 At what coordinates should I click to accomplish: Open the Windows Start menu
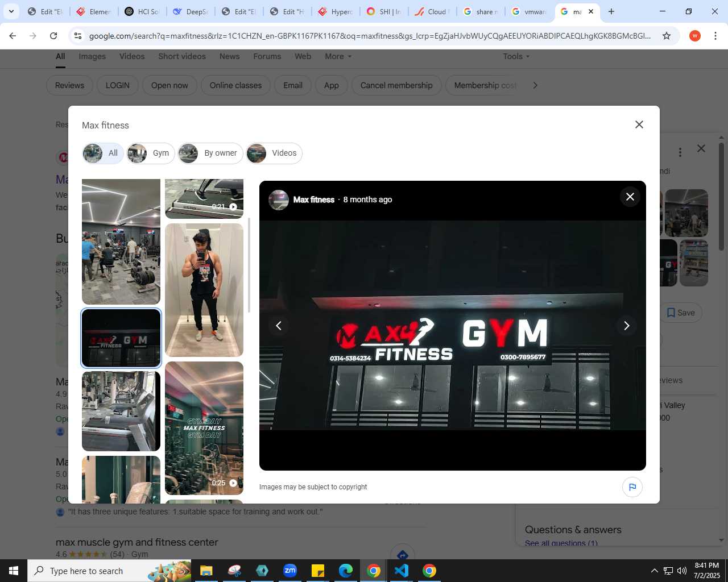tap(14, 571)
